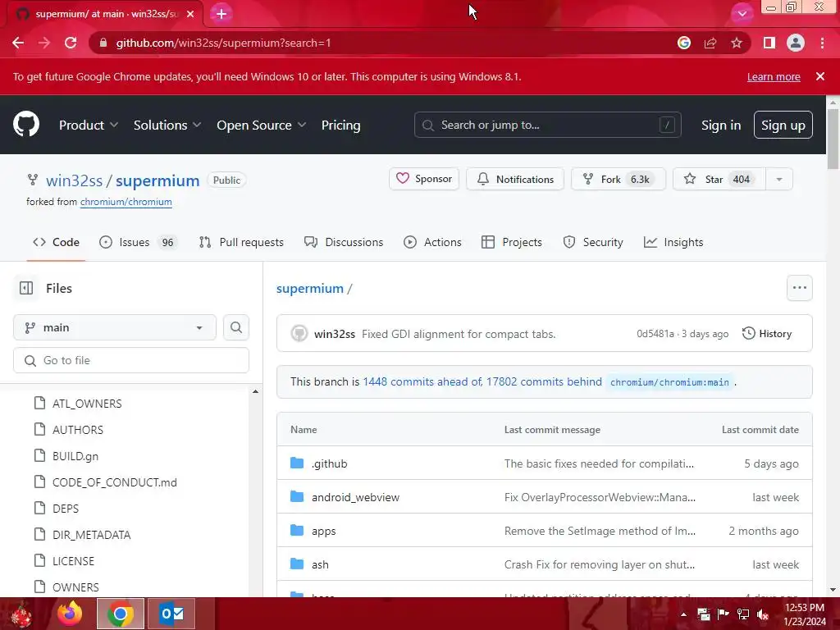
Task: Open the GitHub home logo
Action: pyautogui.click(x=26, y=125)
